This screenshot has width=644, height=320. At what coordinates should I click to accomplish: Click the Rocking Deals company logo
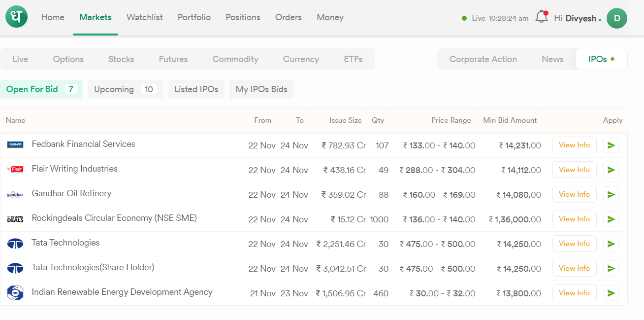click(15, 218)
